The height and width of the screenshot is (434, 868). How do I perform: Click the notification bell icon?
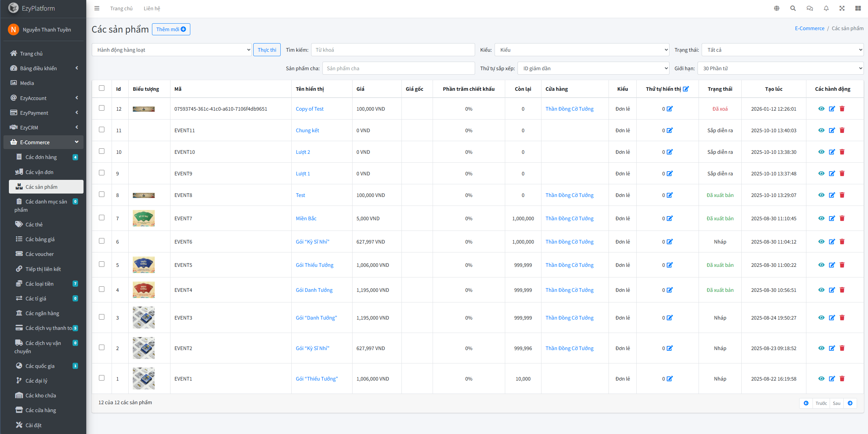coord(826,8)
